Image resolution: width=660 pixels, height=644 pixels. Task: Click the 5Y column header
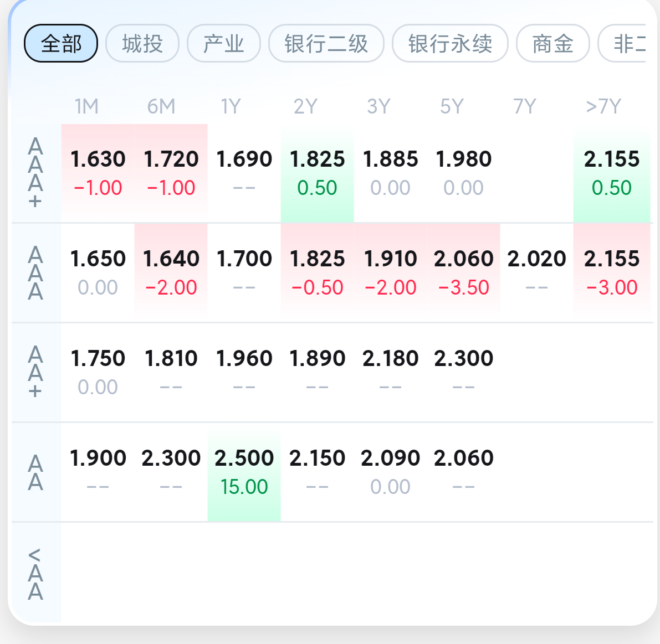pyautogui.click(x=452, y=106)
